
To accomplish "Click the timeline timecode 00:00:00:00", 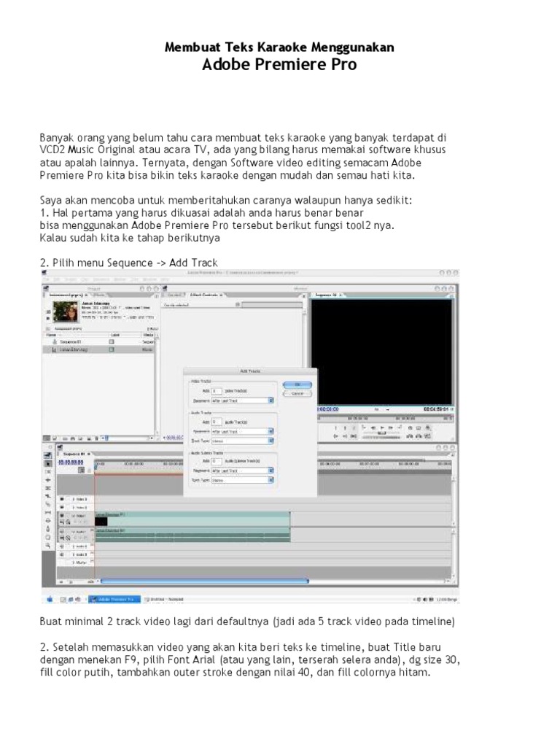I will point(71,462).
